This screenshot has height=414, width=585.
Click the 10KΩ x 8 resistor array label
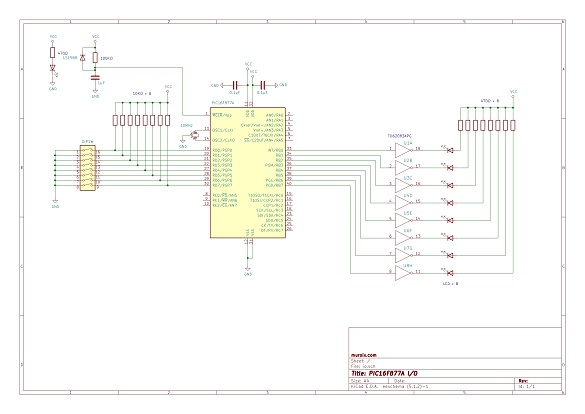click(x=142, y=94)
